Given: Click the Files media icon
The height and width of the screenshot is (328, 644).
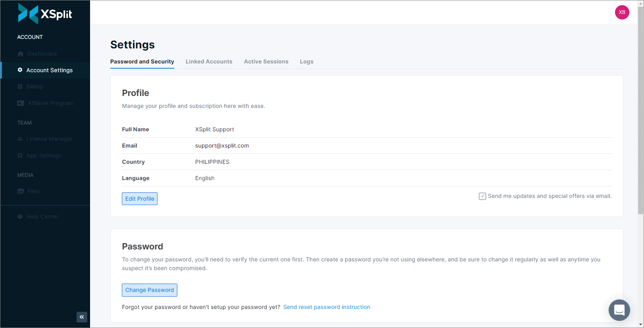Looking at the screenshot, I should click(x=21, y=191).
